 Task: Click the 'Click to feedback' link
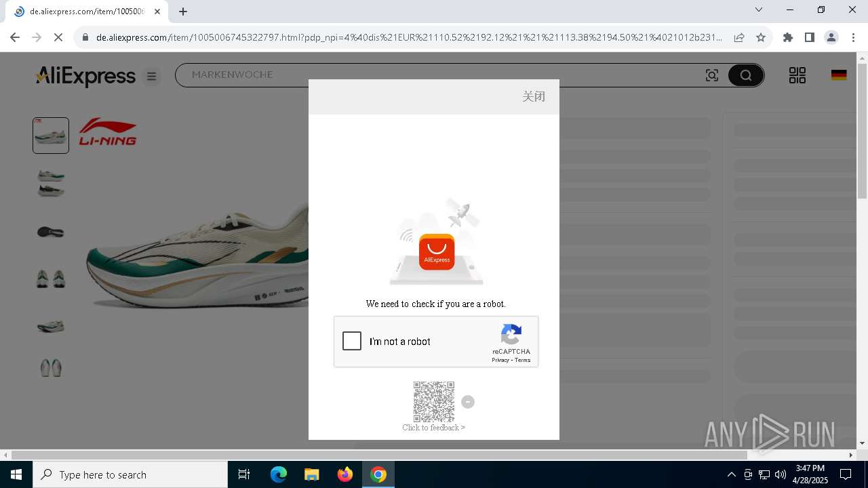[433, 428]
